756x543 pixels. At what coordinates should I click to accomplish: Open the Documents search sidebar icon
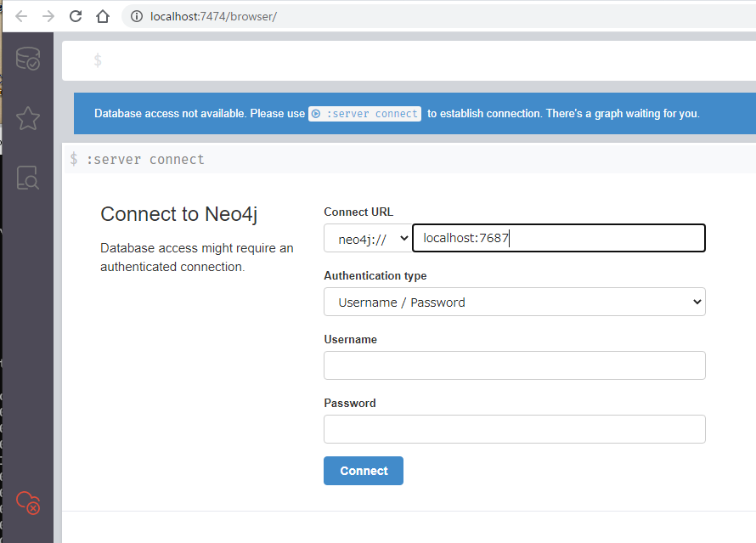(28, 178)
